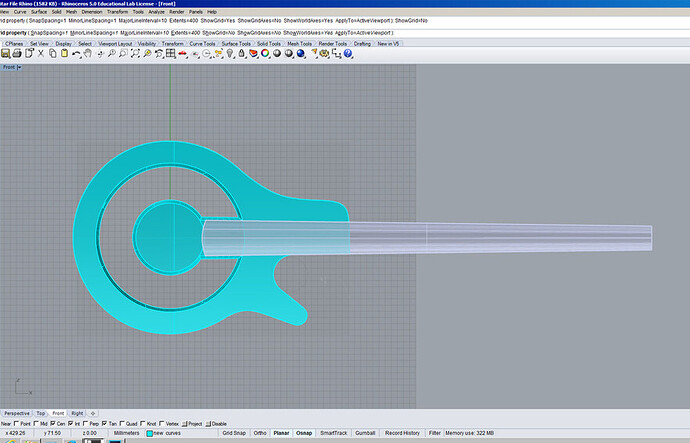The image size is (690, 443).
Task: Click the Undo View Change icon
Action: [159, 53]
